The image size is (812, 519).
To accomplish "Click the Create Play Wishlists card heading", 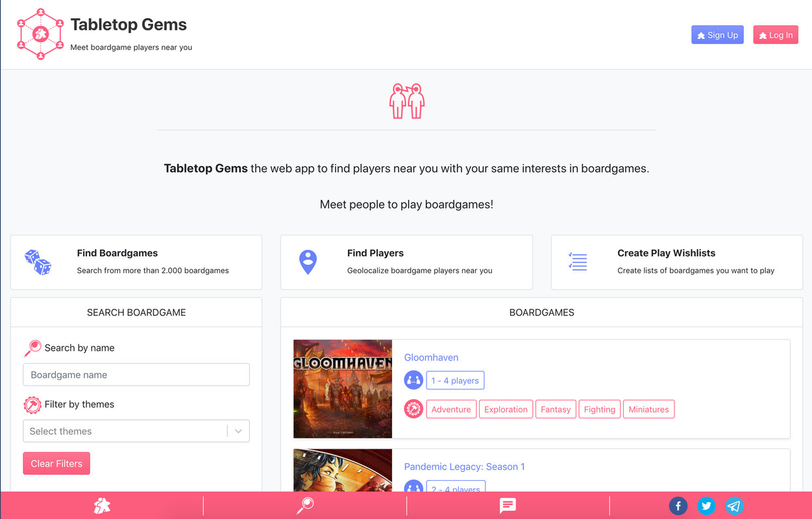I will [666, 253].
